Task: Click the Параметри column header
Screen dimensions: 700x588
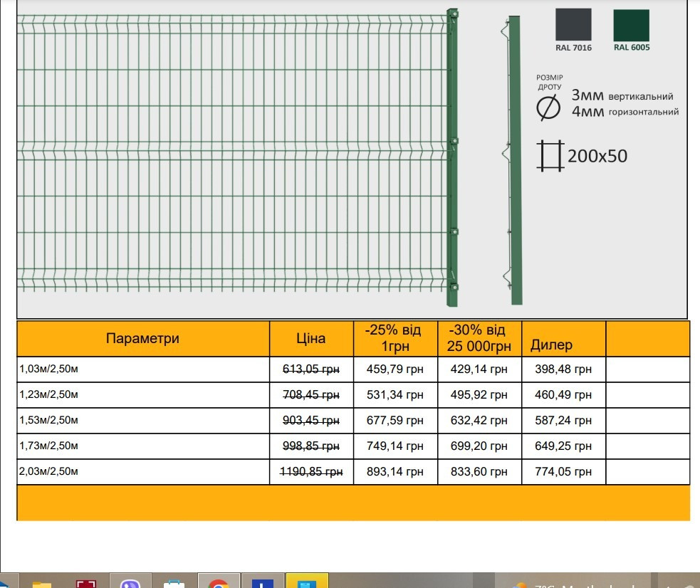Action: click(x=142, y=339)
